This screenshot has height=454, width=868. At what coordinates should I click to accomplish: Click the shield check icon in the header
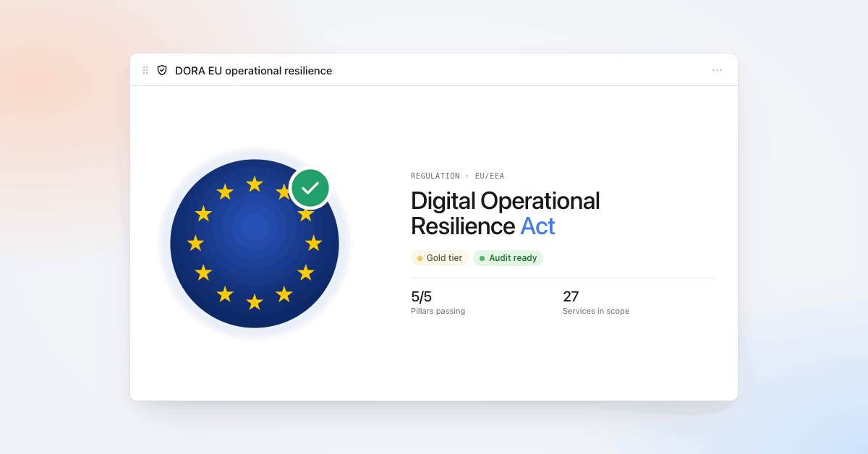pos(162,70)
